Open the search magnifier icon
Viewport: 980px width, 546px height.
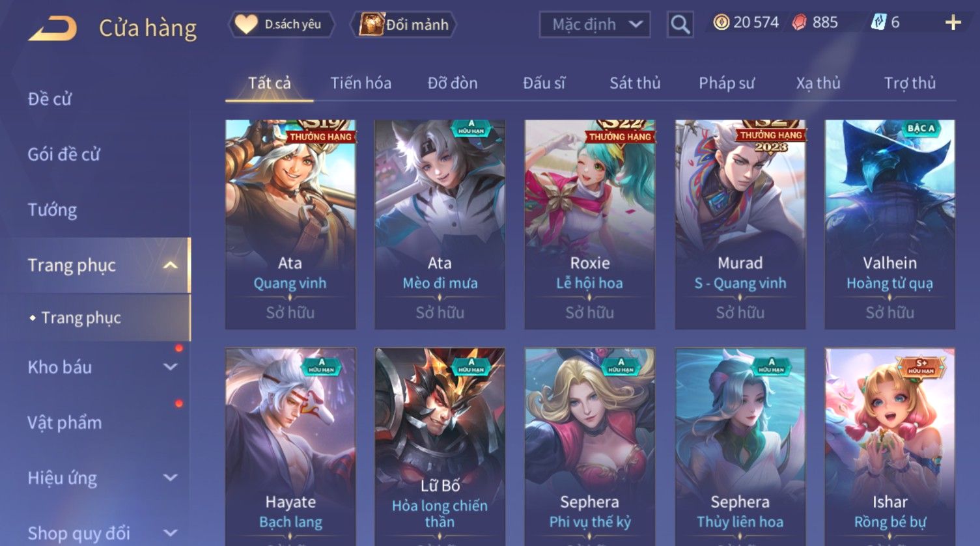pyautogui.click(x=680, y=25)
